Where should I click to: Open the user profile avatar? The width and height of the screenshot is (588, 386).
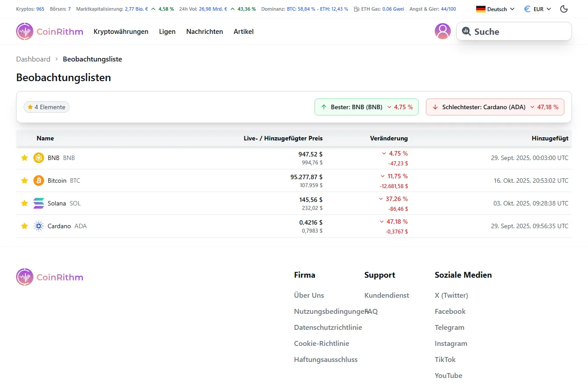pos(442,31)
